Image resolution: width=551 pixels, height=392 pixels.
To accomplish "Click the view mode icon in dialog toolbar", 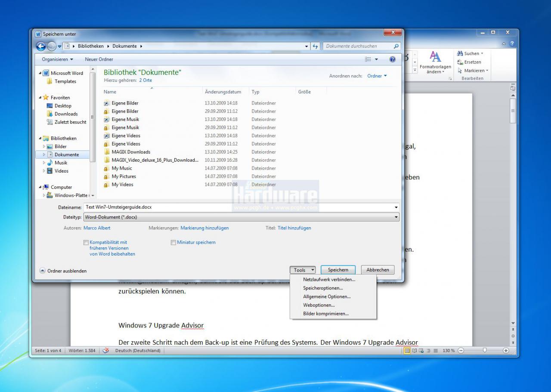I will 368,59.
